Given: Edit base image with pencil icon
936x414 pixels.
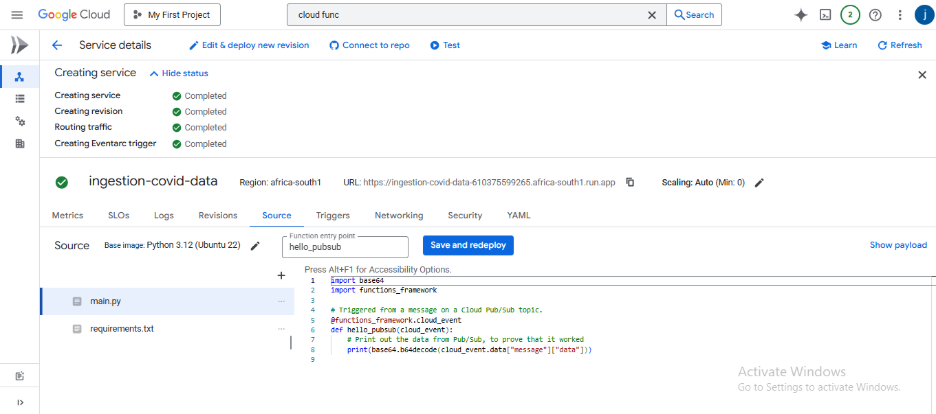Looking at the screenshot, I should [x=255, y=246].
